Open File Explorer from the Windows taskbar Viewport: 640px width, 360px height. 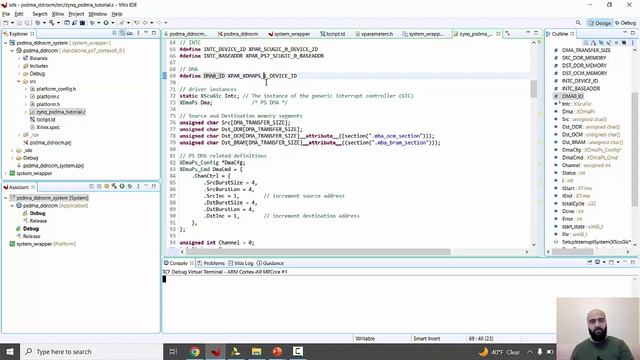pos(256,351)
